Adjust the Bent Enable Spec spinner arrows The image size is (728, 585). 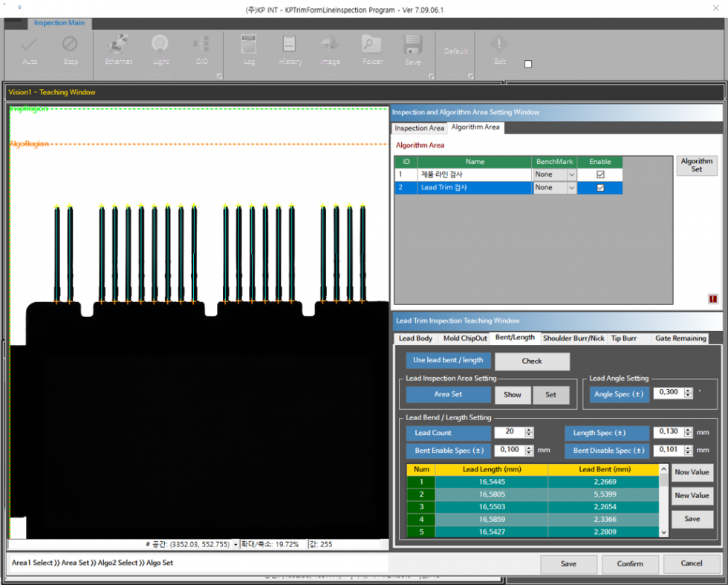529,450
